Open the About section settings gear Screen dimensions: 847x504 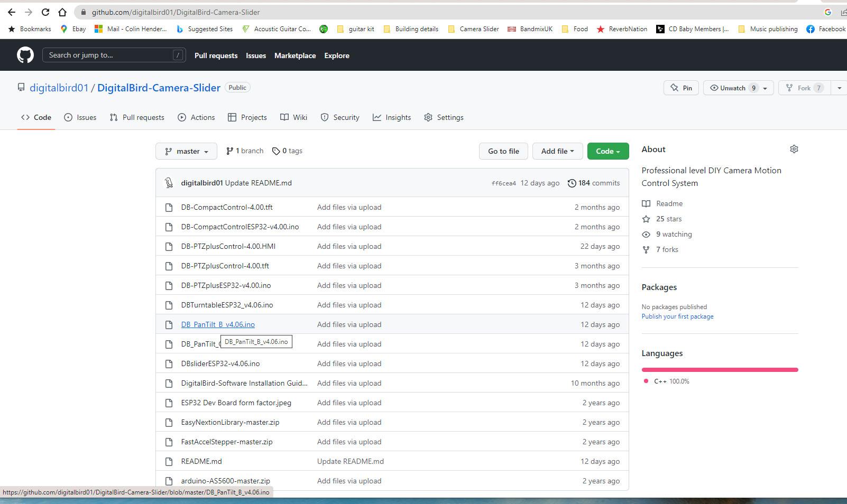click(794, 149)
